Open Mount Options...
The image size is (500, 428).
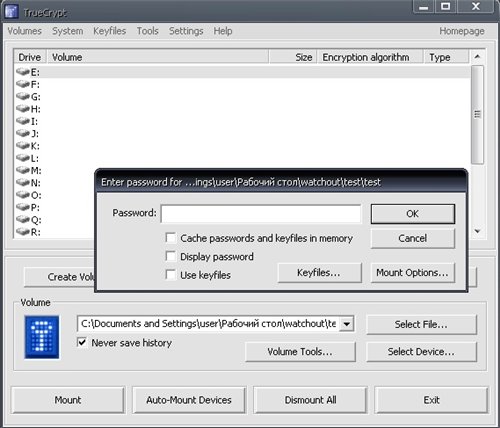click(413, 273)
